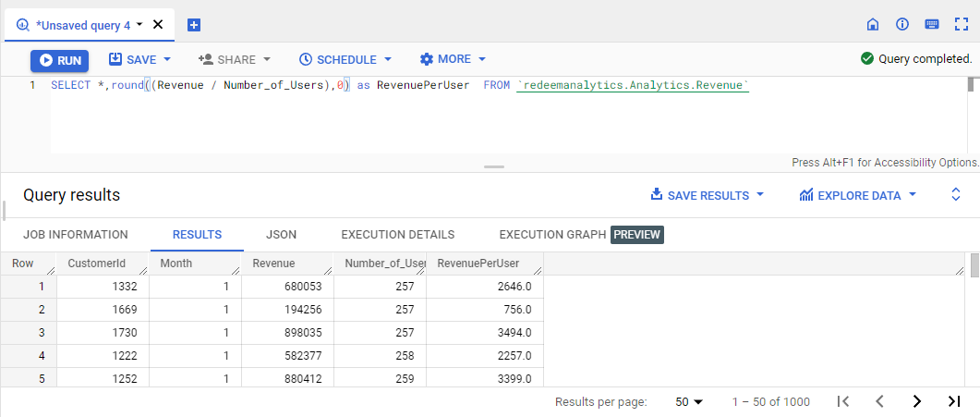Switch to EXECUTION DETAILS tab

pos(398,235)
